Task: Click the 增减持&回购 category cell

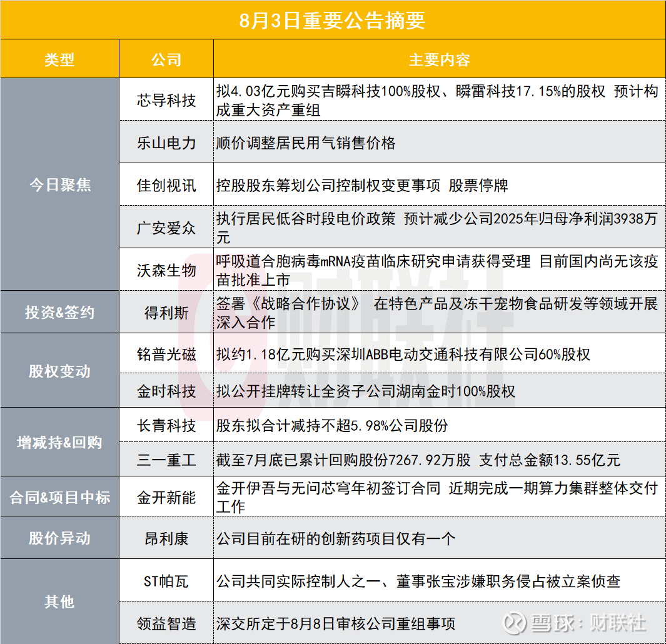Action: pos(59,442)
